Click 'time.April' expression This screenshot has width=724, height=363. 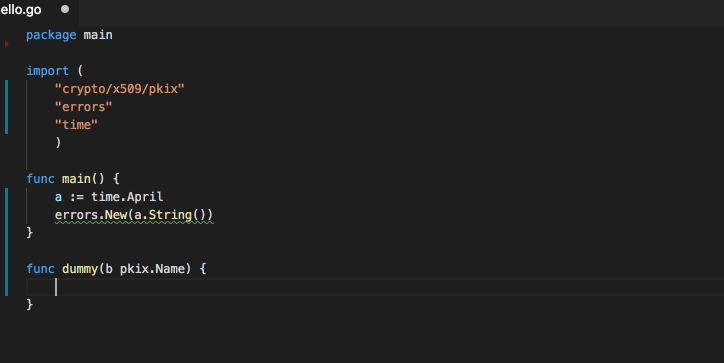tap(127, 197)
